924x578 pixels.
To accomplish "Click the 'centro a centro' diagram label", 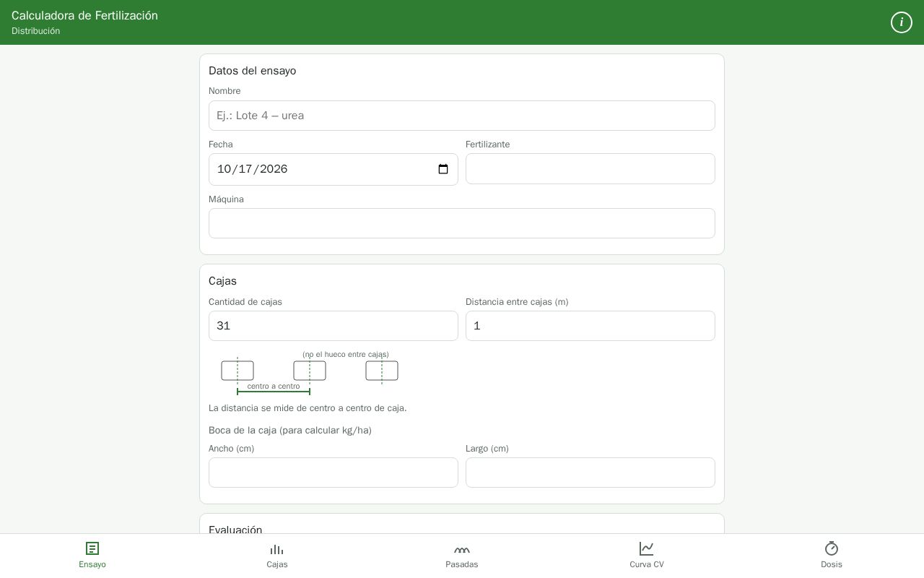I will click(274, 386).
